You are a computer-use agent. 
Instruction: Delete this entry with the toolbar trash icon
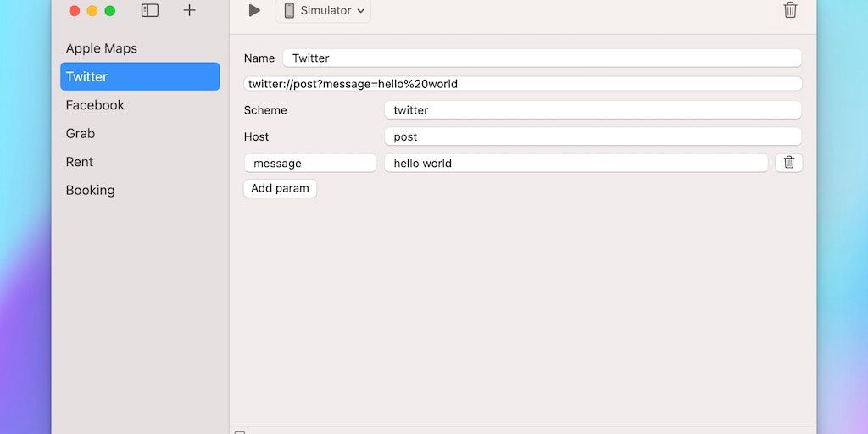pos(791,10)
